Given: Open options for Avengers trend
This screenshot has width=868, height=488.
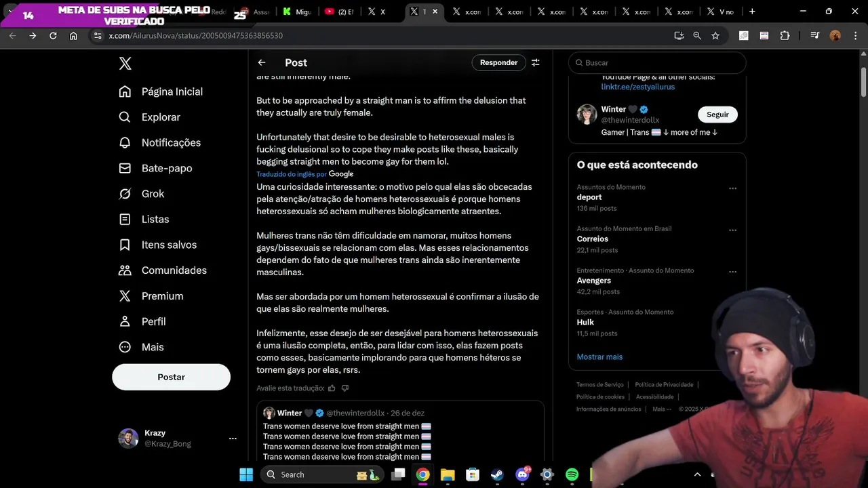Looking at the screenshot, I should coord(732,272).
